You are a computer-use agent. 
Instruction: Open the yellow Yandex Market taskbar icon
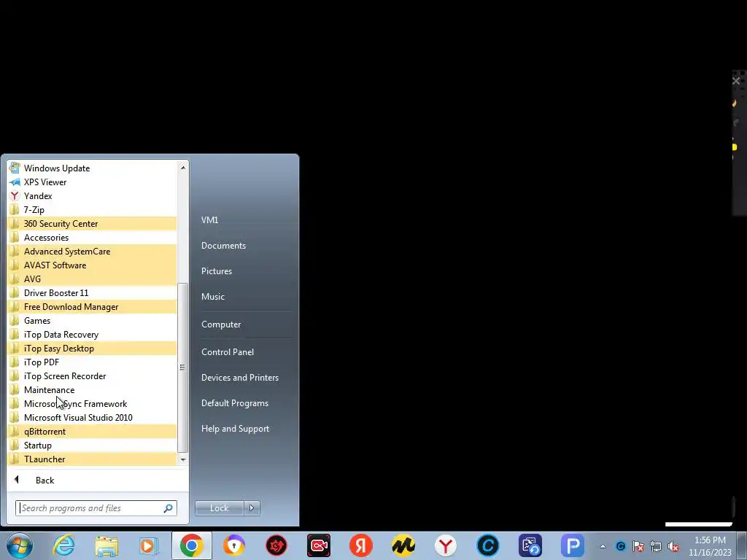[403, 545]
